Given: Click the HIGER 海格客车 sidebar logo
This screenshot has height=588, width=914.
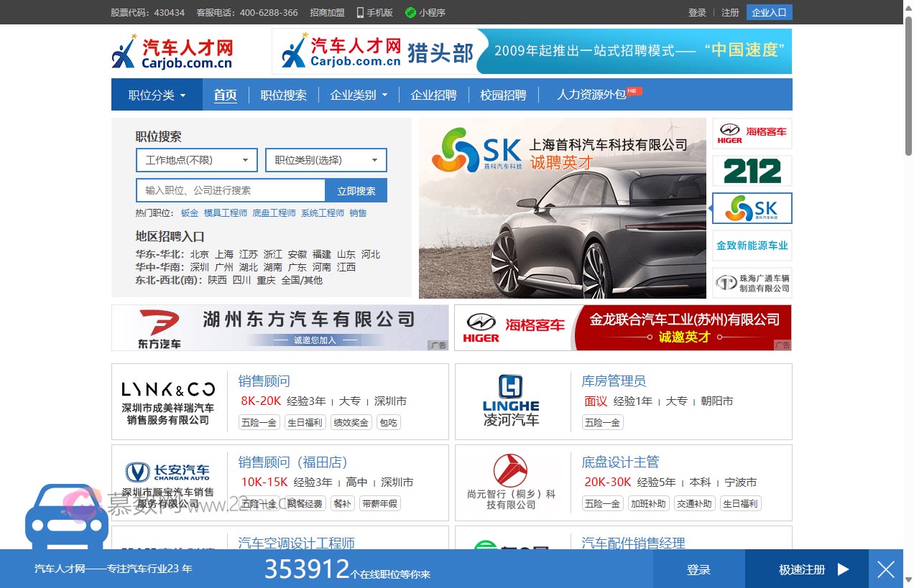Looking at the screenshot, I should point(751,134).
